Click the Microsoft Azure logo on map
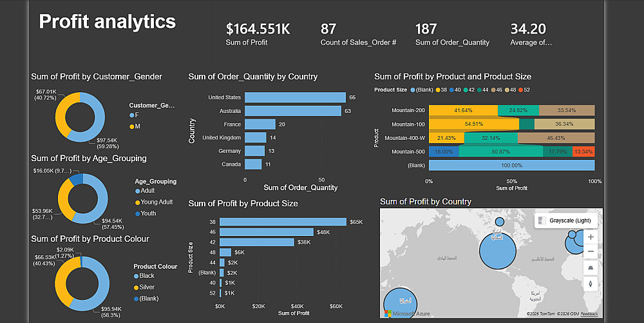The height and width of the screenshot is (323, 644). (x=408, y=313)
